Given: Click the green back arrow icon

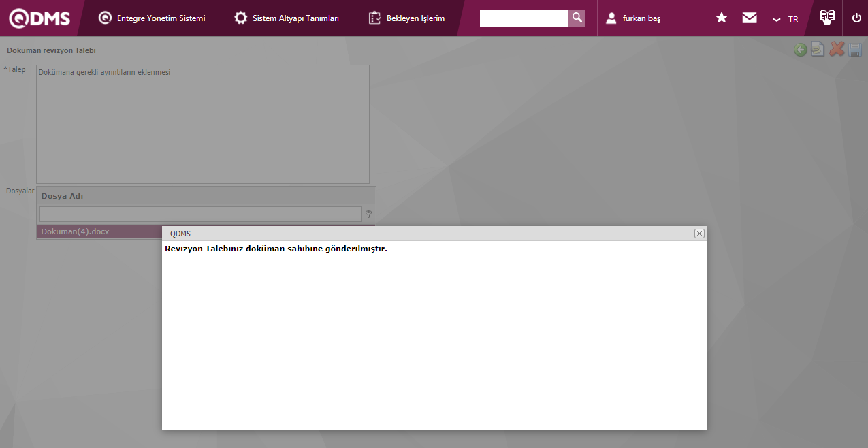Looking at the screenshot, I should point(801,50).
